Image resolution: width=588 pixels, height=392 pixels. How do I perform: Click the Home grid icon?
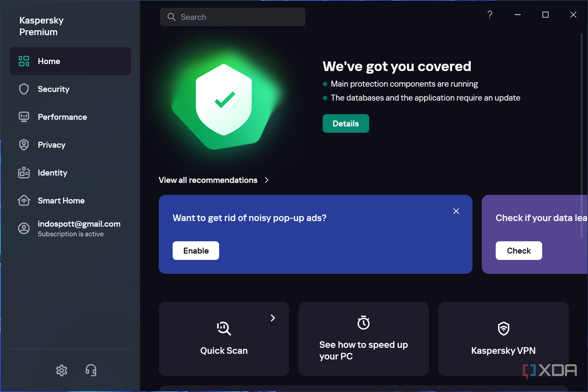[x=24, y=61]
